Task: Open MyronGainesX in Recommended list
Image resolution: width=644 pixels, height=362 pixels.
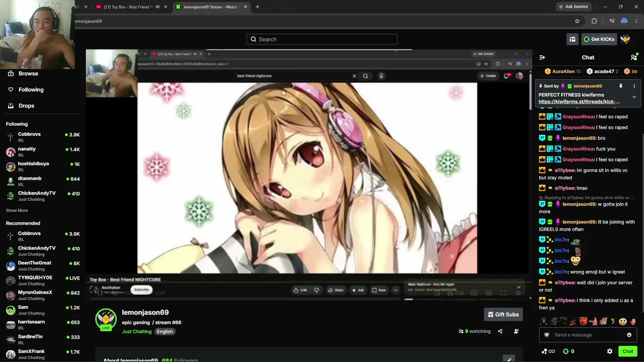Action: [43, 295]
